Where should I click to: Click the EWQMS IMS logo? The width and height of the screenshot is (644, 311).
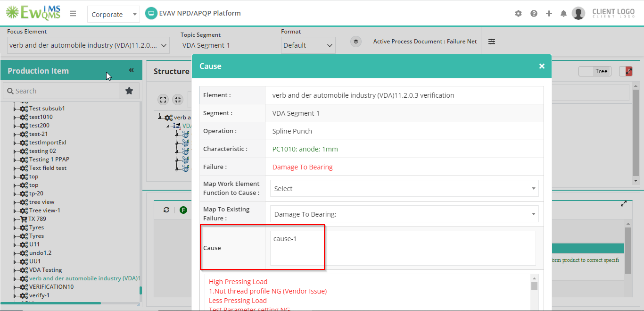(x=33, y=12)
